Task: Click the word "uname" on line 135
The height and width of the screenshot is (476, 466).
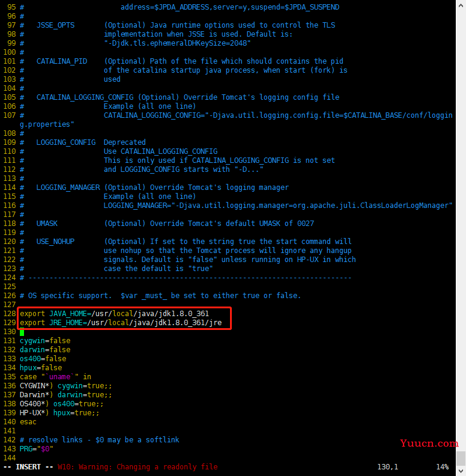Action: point(60,377)
